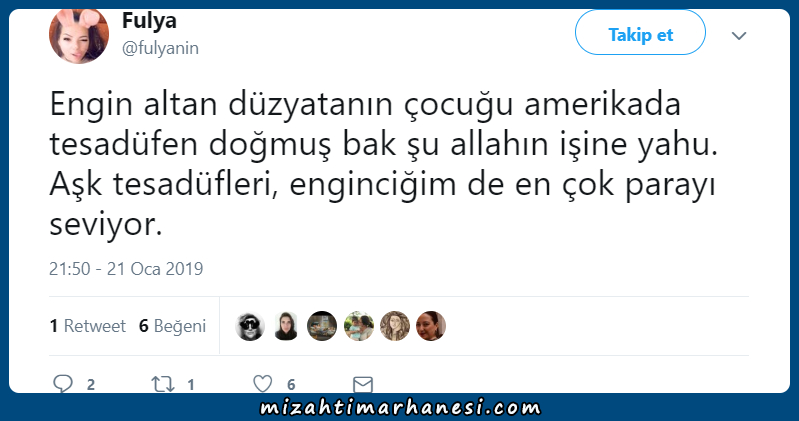Click the Takip et follow button
The image size is (799, 421).
pyautogui.click(x=641, y=33)
